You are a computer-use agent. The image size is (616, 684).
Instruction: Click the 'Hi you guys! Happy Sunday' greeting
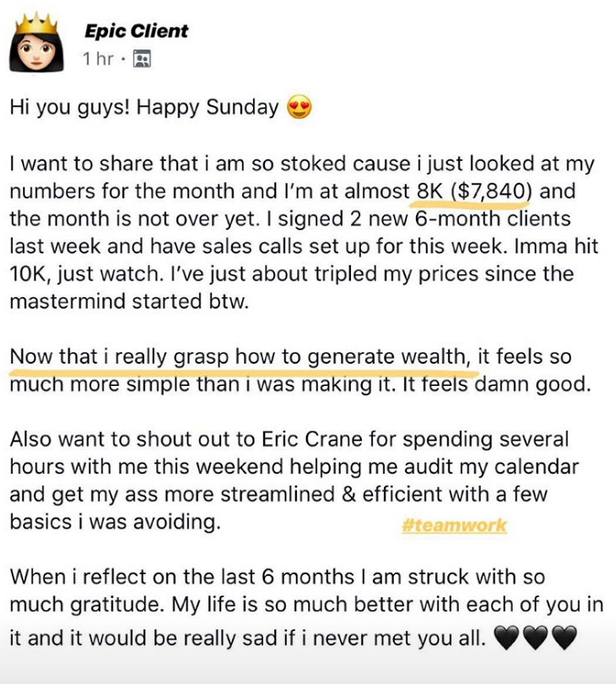pyautogui.click(x=143, y=108)
